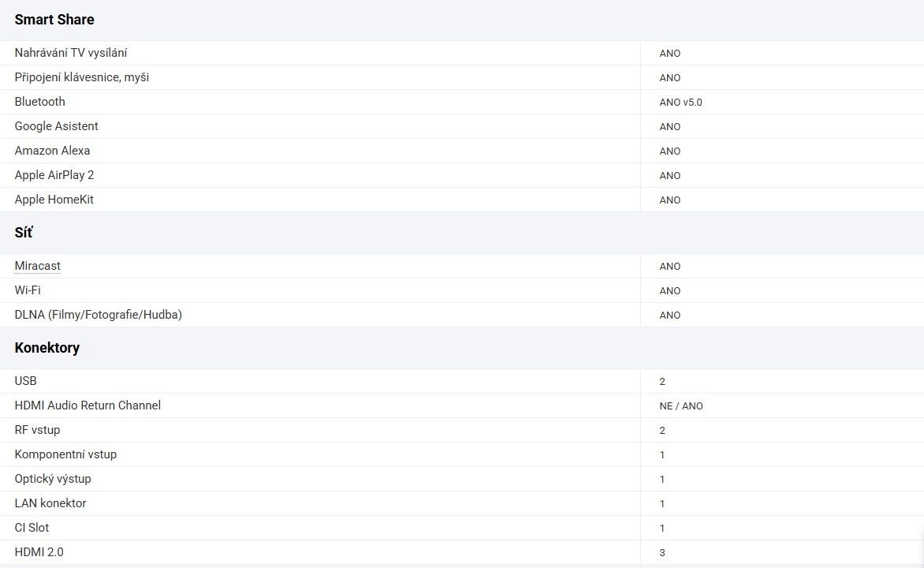Click the HDMI Audio Return Channel label
Screen dimensions: 924x568
(88, 405)
